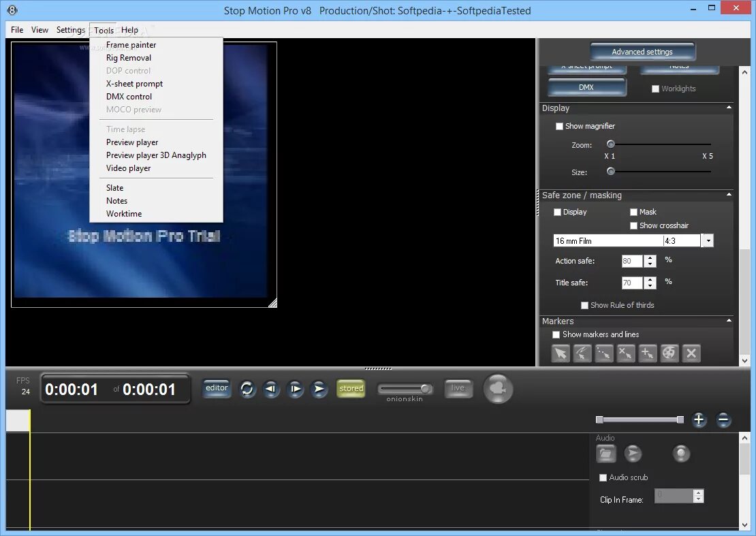Click the Action safe value field
The image size is (756, 536).
click(632, 262)
